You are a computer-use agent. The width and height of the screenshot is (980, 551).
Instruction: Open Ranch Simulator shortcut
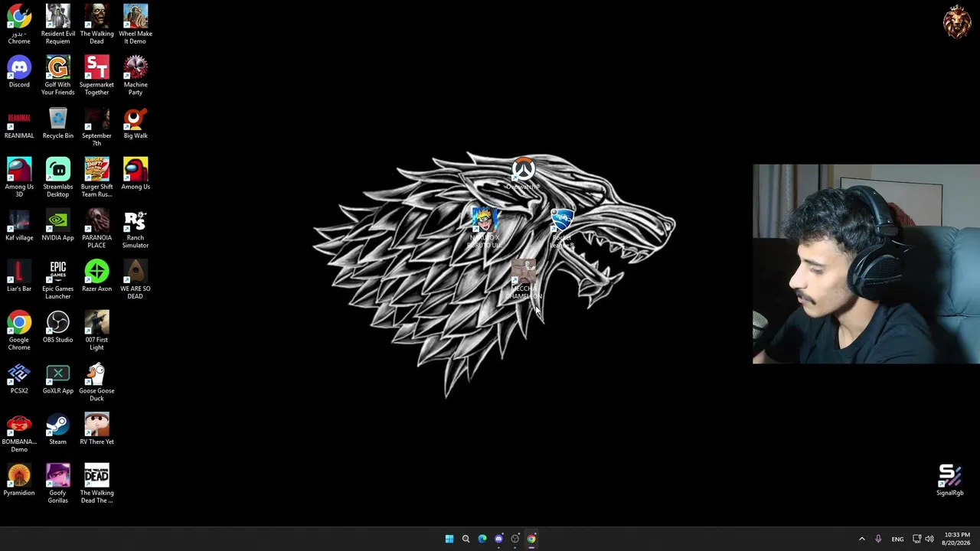click(136, 229)
